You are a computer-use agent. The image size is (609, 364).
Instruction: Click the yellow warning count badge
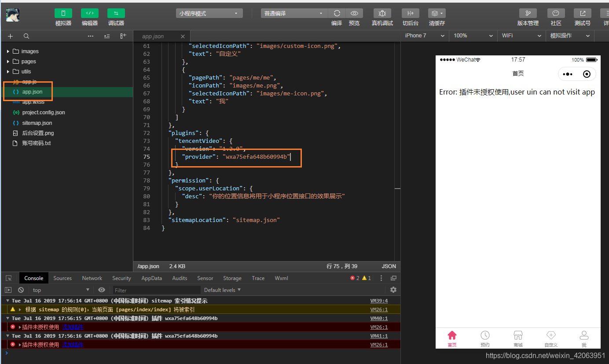click(x=367, y=278)
